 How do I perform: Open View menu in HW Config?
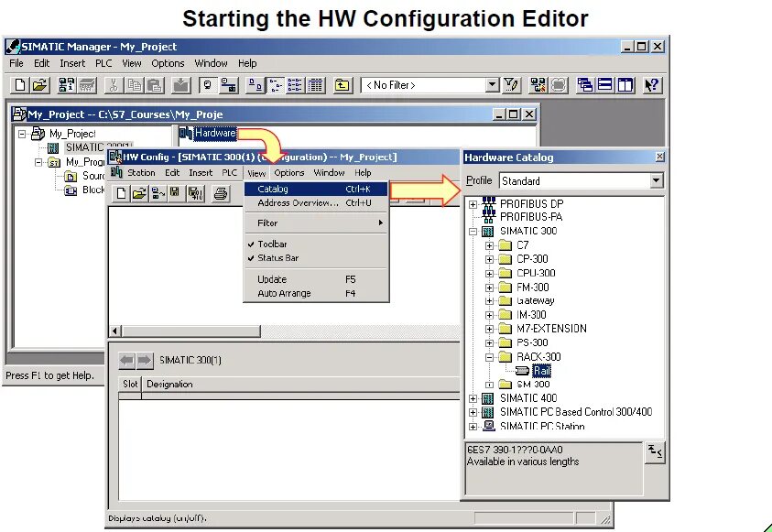[x=256, y=173]
